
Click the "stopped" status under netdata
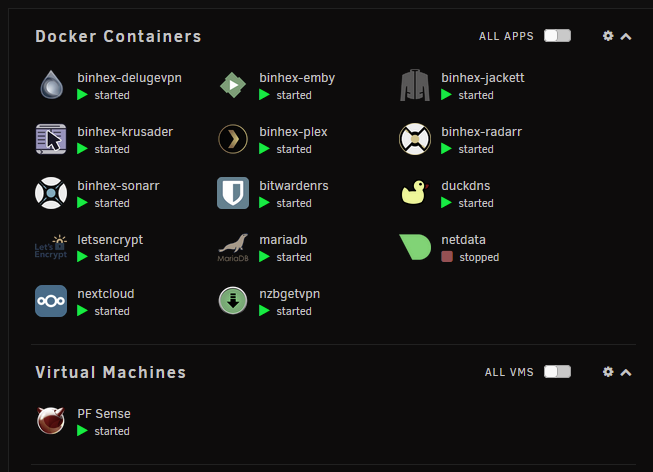tap(479, 257)
